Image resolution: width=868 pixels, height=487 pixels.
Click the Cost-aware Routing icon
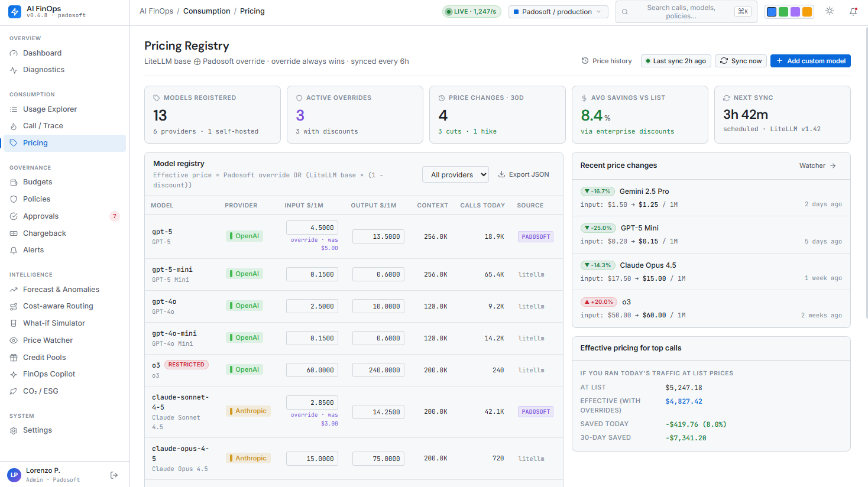click(x=14, y=306)
